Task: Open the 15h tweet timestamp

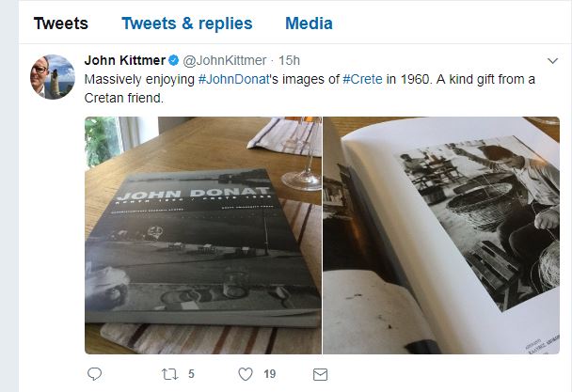Action: pyautogui.click(x=289, y=60)
